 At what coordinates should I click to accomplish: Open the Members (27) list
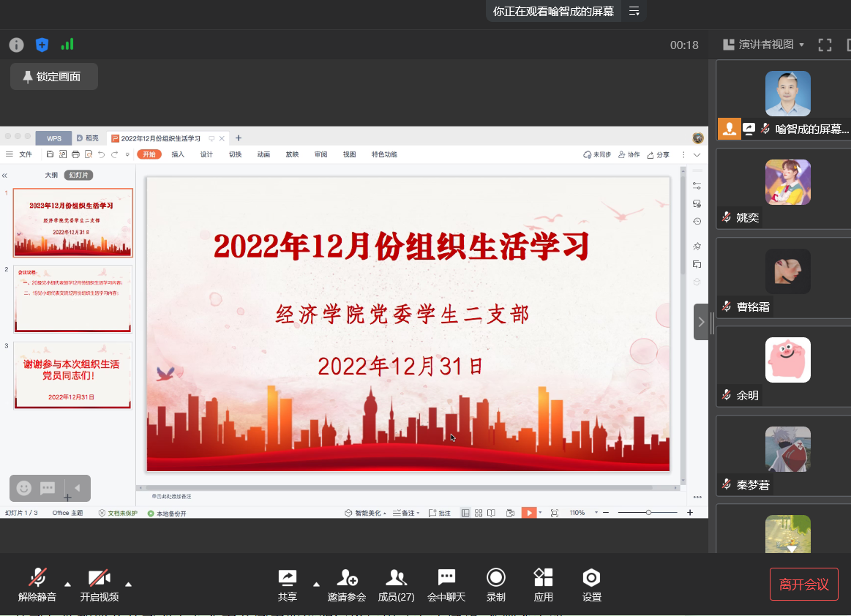tap(396, 579)
